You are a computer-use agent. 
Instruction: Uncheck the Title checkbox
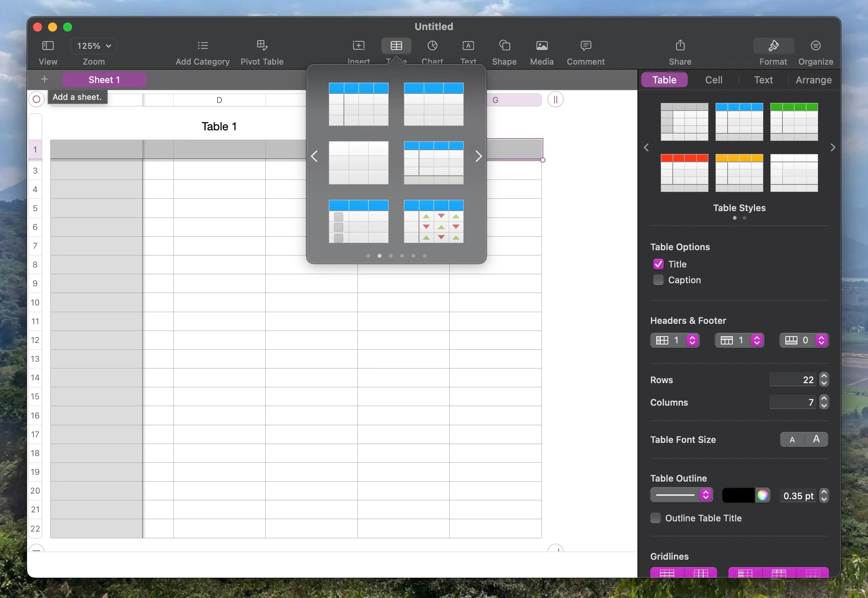[x=658, y=264]
